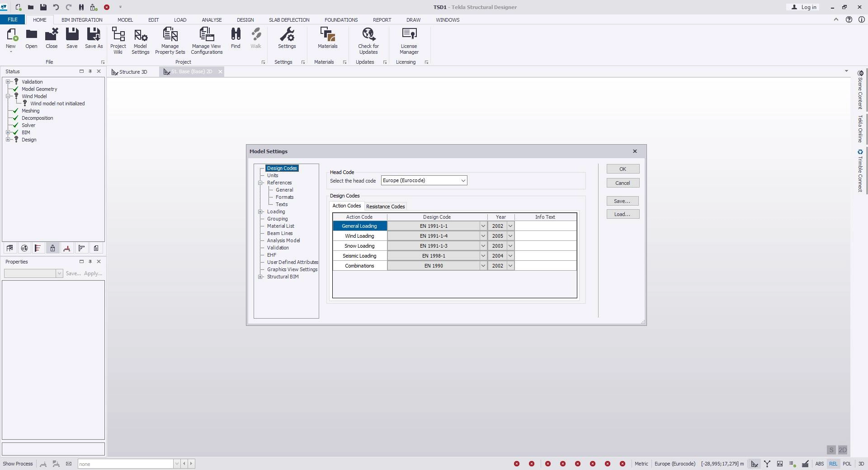868x470 pixels.
Task: Expand the Structural BIM tree node
Action: pyautogui.click(x=260, y=277)
